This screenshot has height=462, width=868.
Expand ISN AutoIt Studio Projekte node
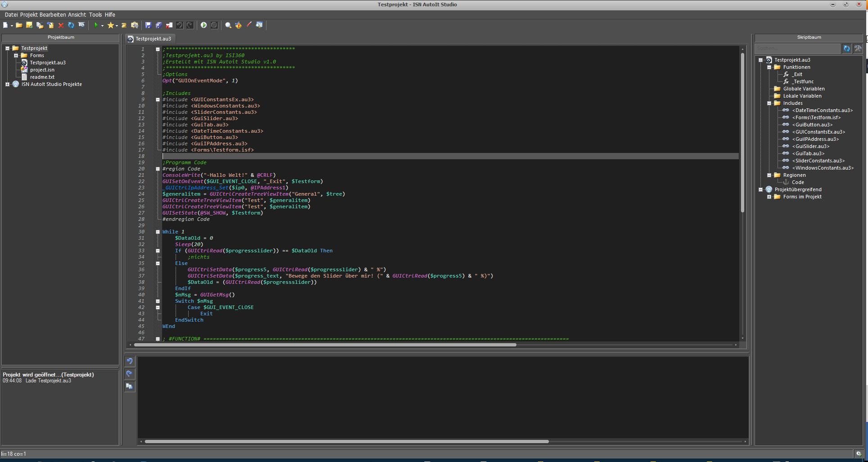tap(7, 84)
